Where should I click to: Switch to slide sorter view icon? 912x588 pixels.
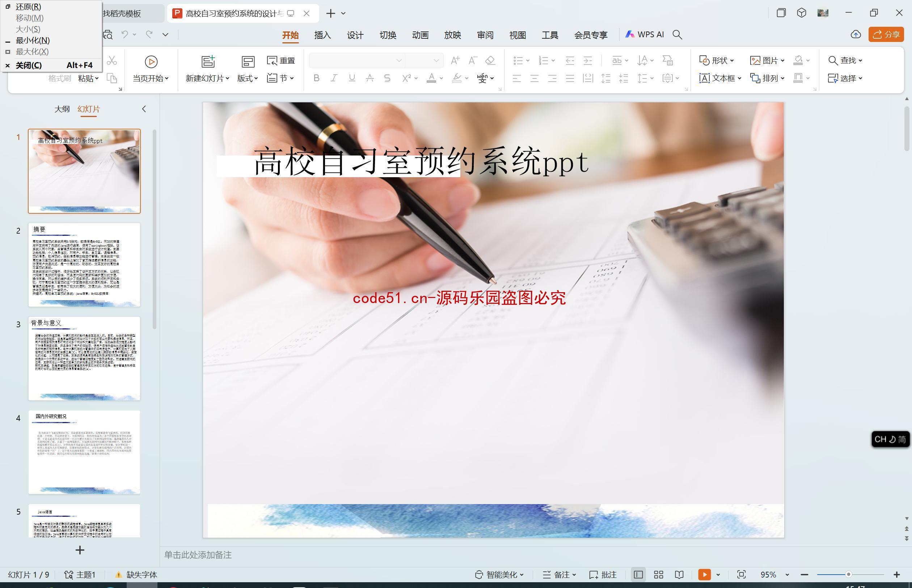coord(658,575)
